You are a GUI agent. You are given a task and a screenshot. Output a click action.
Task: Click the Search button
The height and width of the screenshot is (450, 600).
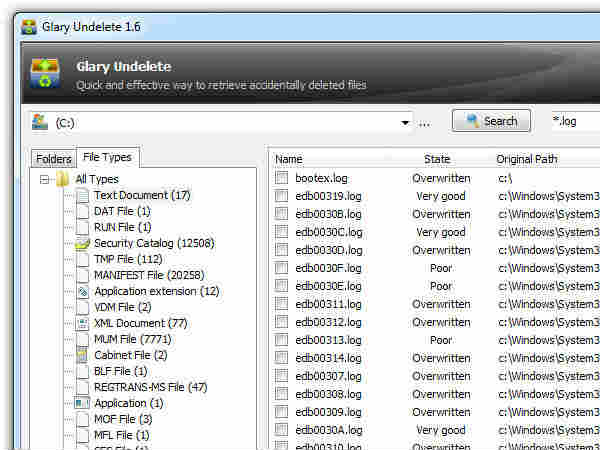click(x=491, y=121)
